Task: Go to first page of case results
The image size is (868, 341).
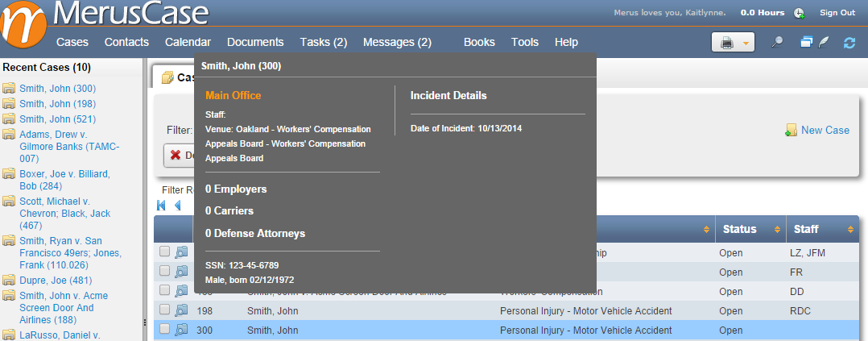Action: 162,205
